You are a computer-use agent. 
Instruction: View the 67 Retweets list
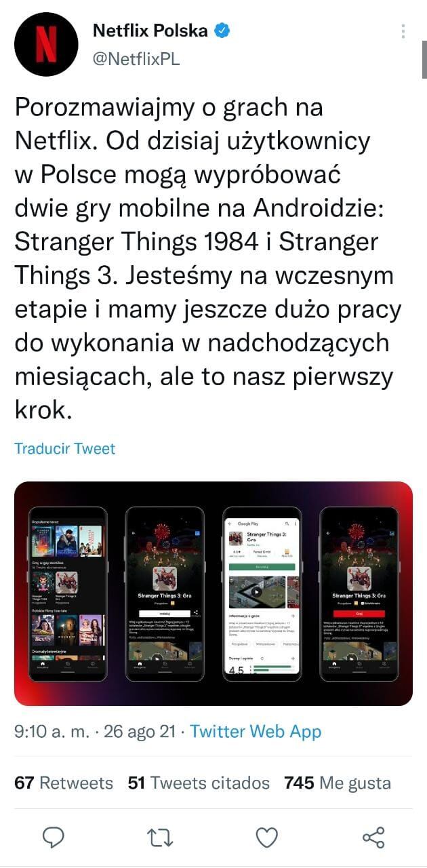(x=64, y=783)
